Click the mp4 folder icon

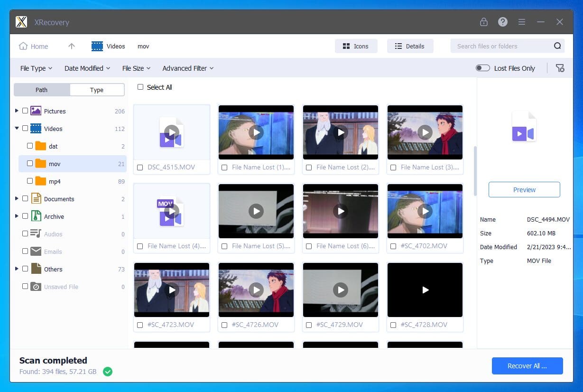pyautogui.click(x=41, y=181)
